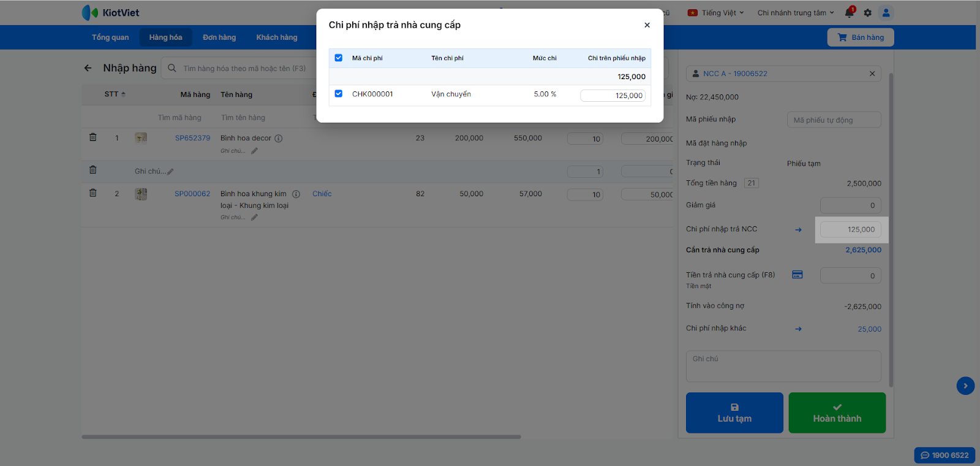This screenshot has width=980, height=466.
Task: Expand the Chi nhánh trung tâm branch selector
Action: (x=795, y=13)
